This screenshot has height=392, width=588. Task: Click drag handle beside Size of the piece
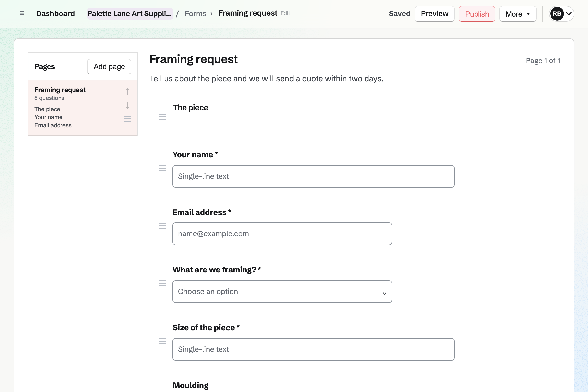(162, 341)
